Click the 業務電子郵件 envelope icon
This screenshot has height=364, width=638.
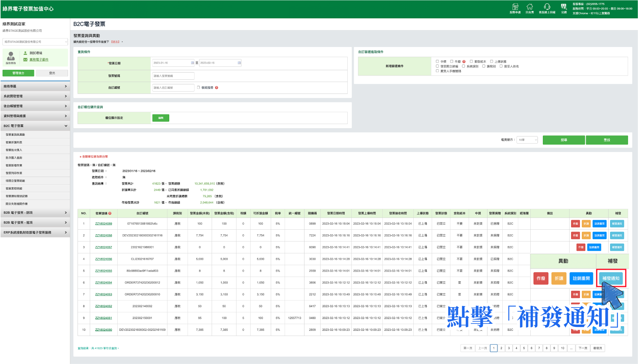point(25,60)
